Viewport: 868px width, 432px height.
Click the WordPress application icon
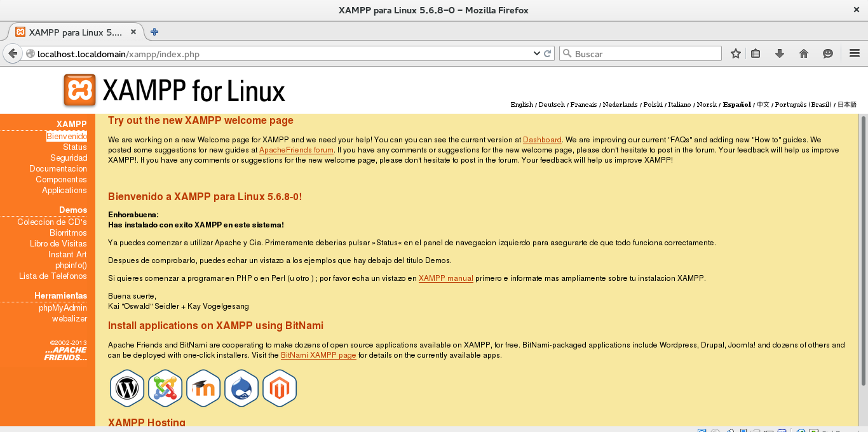pyautogui.click(x=127, y=388)
